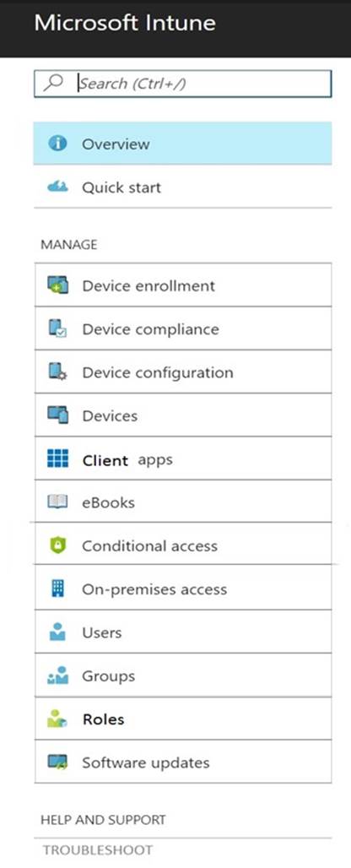Open Software updates settings
Viewport: 351px width, 868px height.
(183, 762)
